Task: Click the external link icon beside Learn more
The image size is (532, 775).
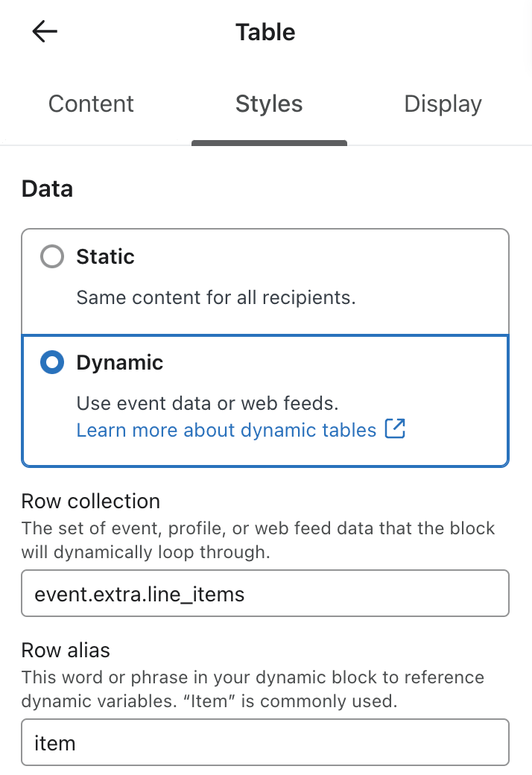Action: (x=395, y=429)
